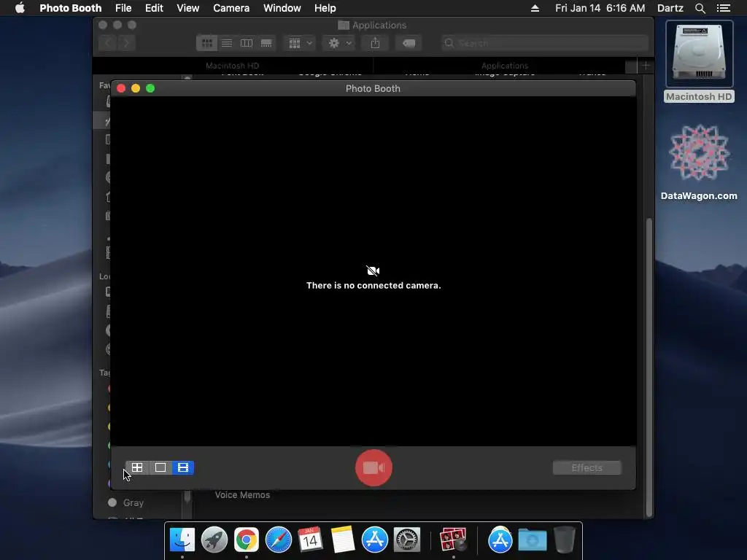Screen dimensions: 747x560
Task: Open Trash from the Dock
Action: [565, 540]
